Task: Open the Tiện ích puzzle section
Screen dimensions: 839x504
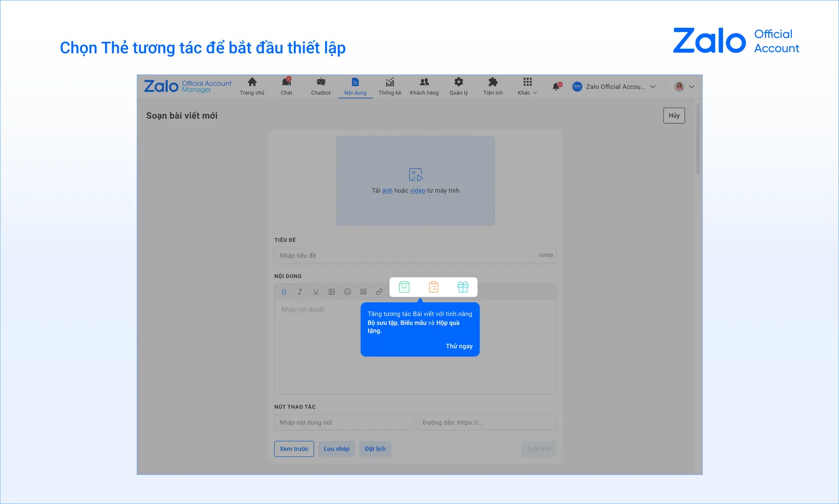Action: 493,86
